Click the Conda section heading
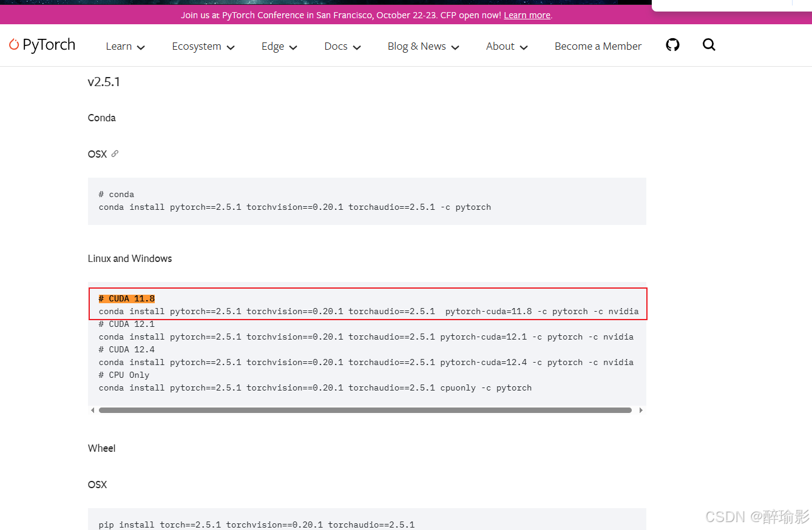 (x=102, y=118)
